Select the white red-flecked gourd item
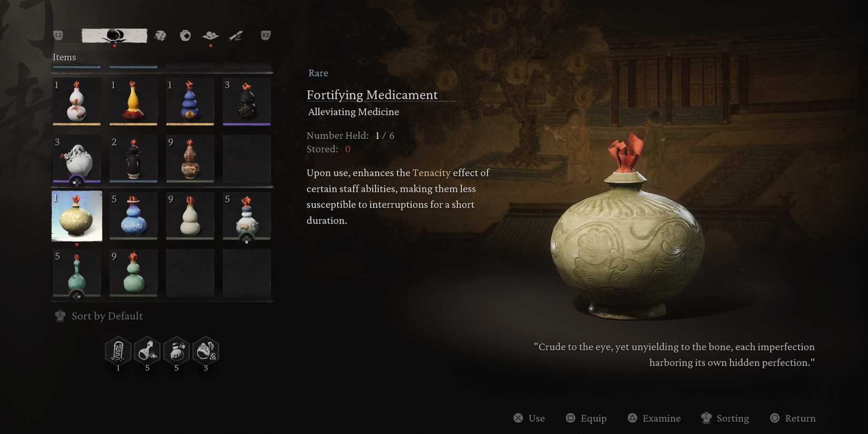The image size is (868, 434). click(x=76, y=102)
